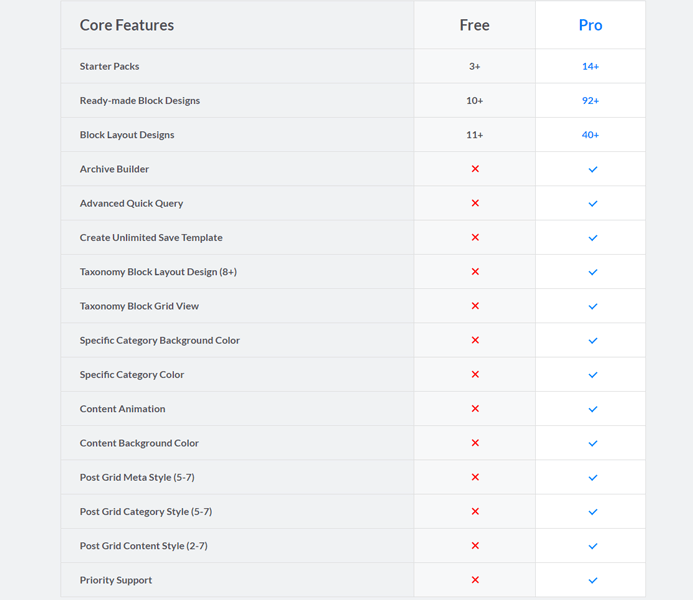
Task: Click the Pro checkmark for Post Grid Content Style
Action: [592, 546]
